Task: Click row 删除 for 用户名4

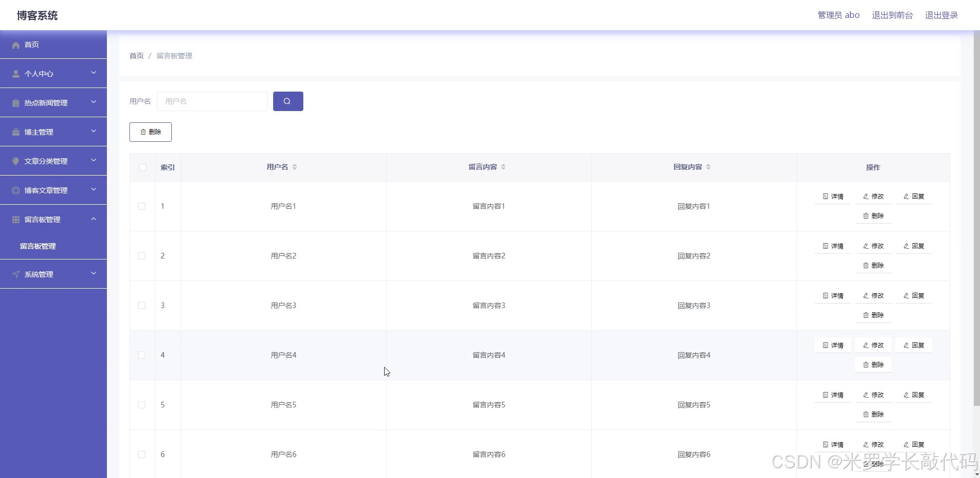Action: (873, 365)
